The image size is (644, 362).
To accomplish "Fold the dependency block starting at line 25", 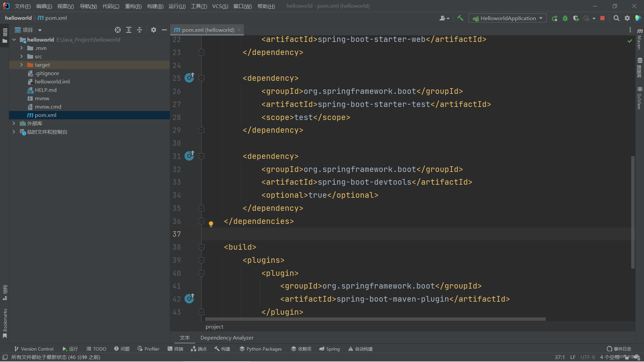I will 202,78.
